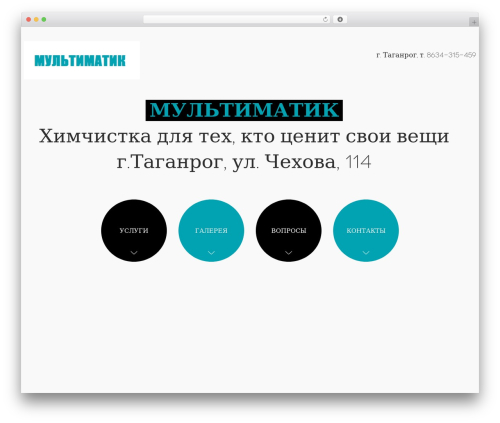Open a new tab with plus button
This screenshot has width=500, height=423.
[474, 22]
